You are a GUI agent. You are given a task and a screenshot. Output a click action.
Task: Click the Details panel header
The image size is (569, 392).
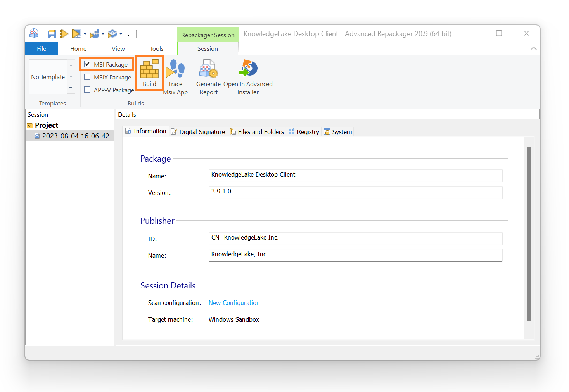pyautogui.click(x=327, y=114)
